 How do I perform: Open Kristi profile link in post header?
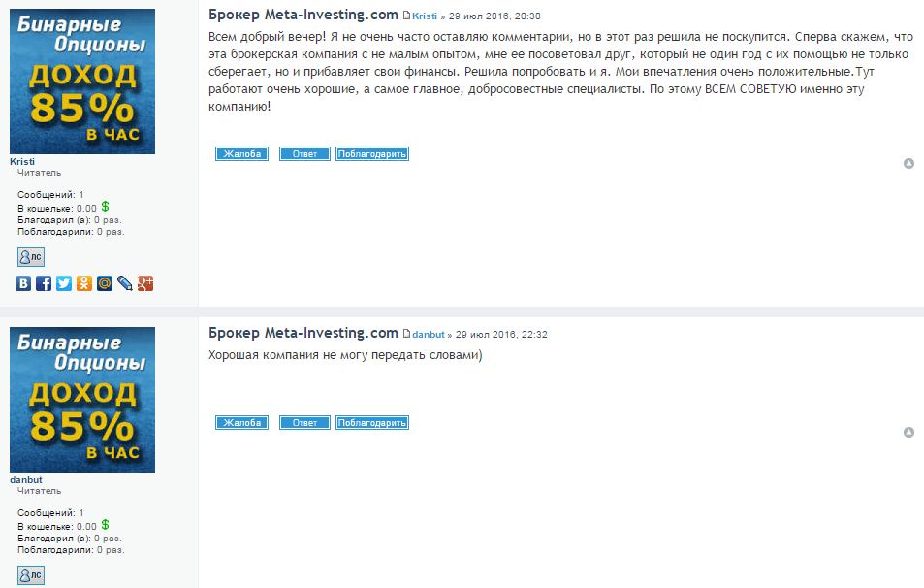(425, 16)
